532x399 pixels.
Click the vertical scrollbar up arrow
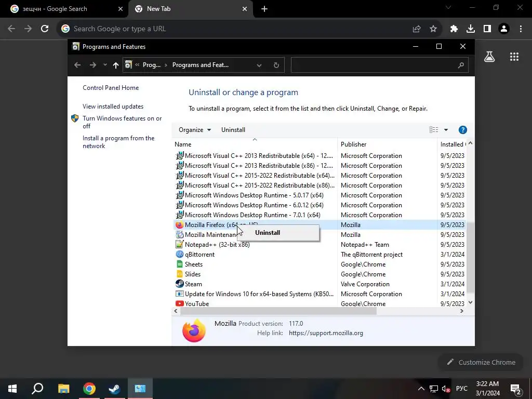[470, 144]
